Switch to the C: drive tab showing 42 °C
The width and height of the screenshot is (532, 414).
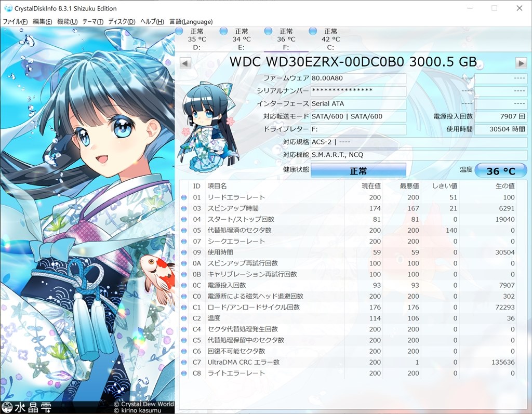pyautogui.click(x=330, y=39)
